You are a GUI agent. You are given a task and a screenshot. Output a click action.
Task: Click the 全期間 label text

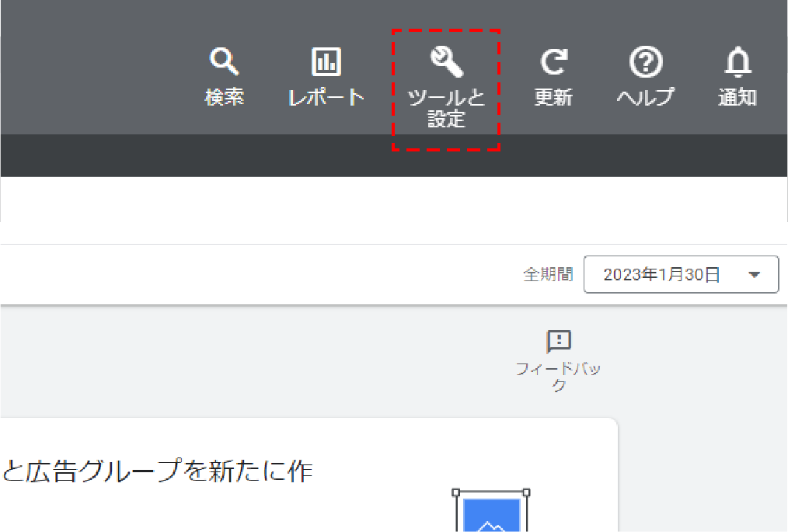[x=548, y=274]
